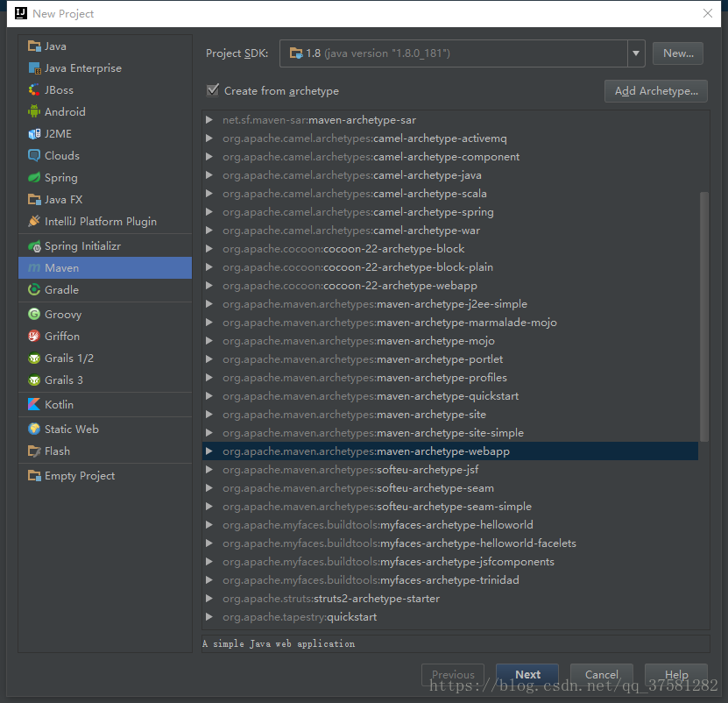Choose the Spring Initializr icon
This screenshot has height=703, width=728.
[x=34, y=246]
